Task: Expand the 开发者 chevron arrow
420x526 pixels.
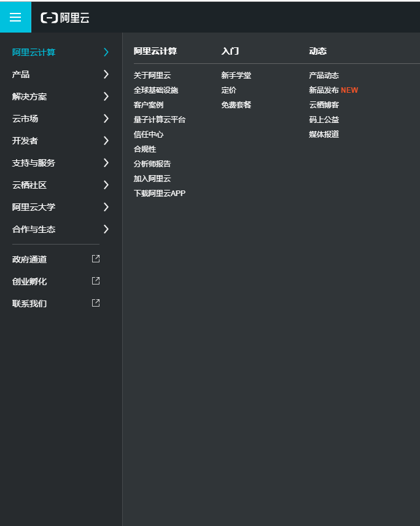Action: (106, 141)
